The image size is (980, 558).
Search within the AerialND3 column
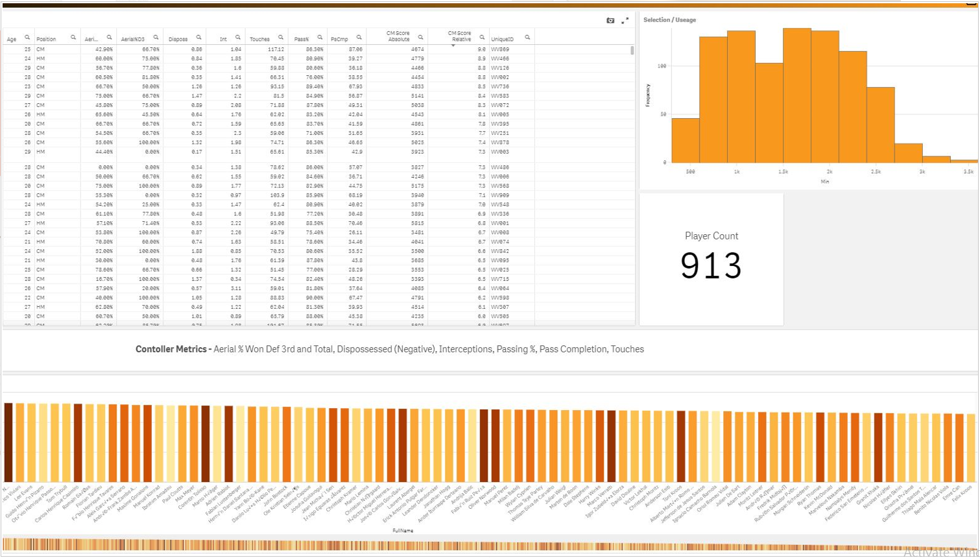click(156, 38)
